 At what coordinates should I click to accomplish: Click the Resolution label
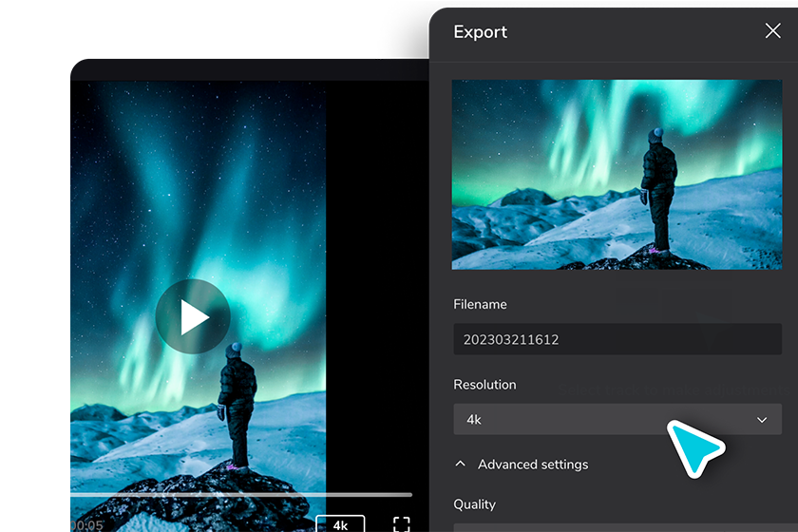(484, 385)
